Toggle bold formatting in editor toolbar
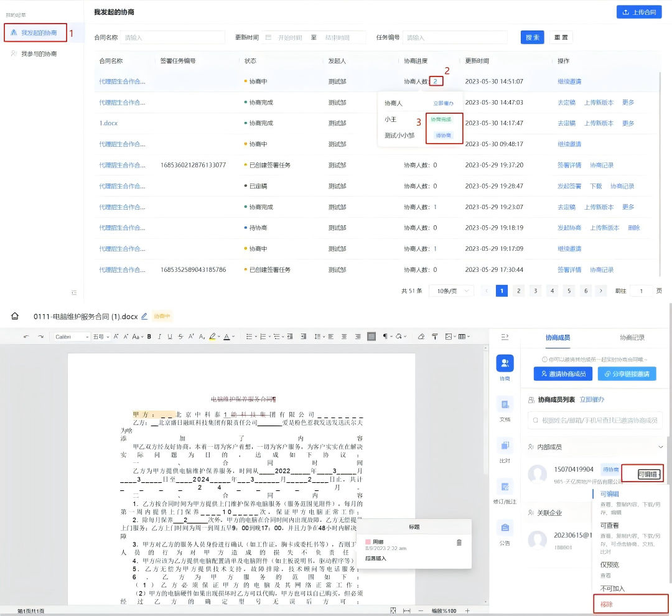Viewport: 672px width, 616px height. 149,337
